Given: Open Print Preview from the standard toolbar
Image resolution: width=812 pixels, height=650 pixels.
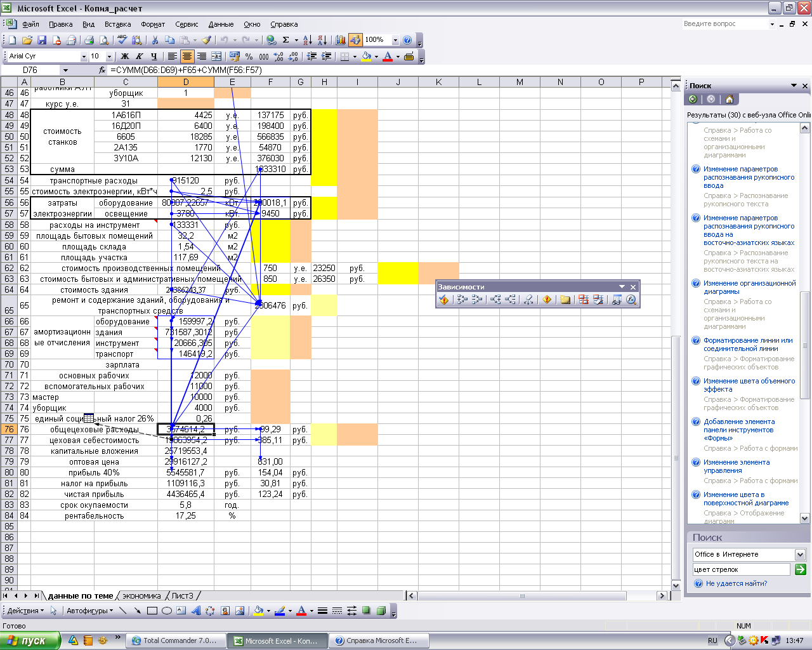Looking at the screenshot, I should 104,40.
